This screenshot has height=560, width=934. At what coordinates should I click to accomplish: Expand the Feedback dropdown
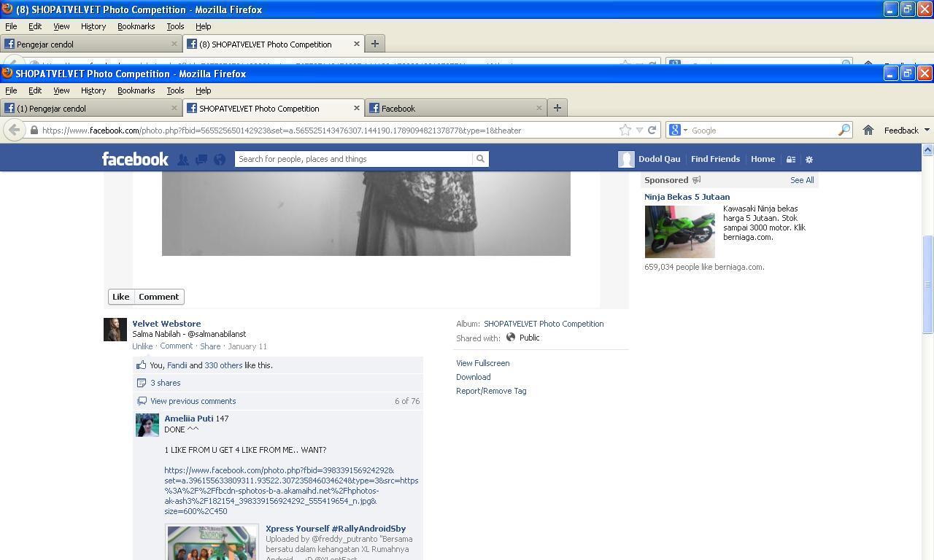point(906,130)
